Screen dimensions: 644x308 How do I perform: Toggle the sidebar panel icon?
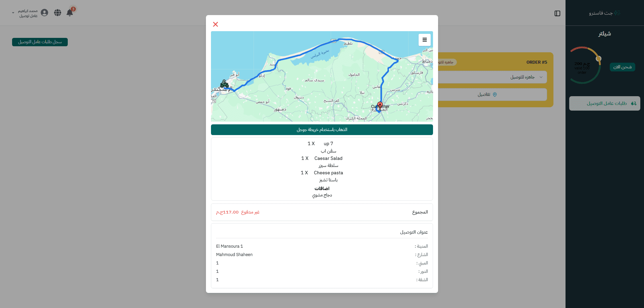pos(557,13)
